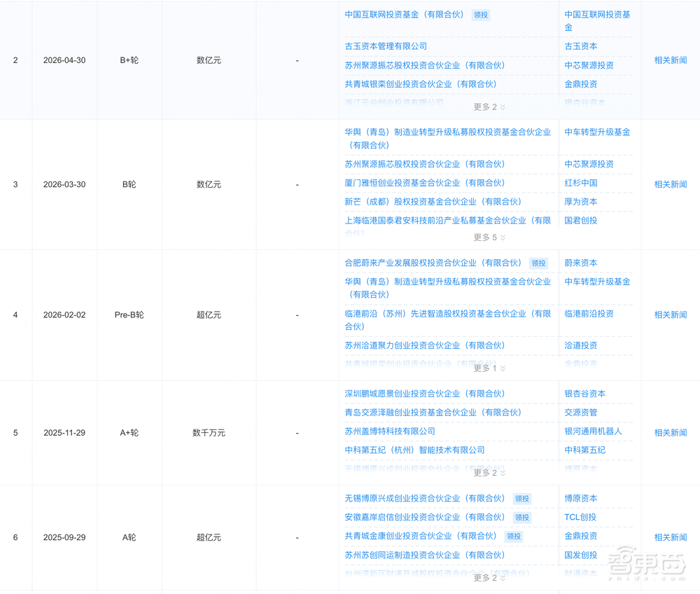Click 金鼎投资 brand in B+轮 row
This screenshot has height=594, width=700.
(x=581, y=84)
